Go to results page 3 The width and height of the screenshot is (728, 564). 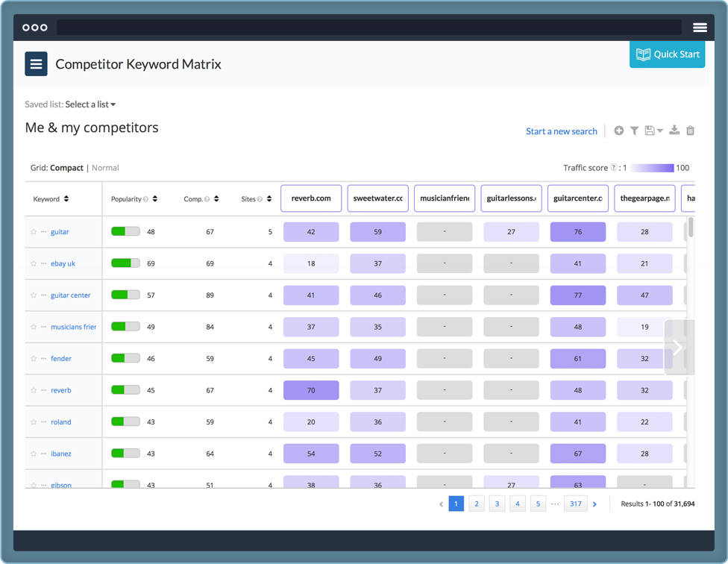point(497,504)
